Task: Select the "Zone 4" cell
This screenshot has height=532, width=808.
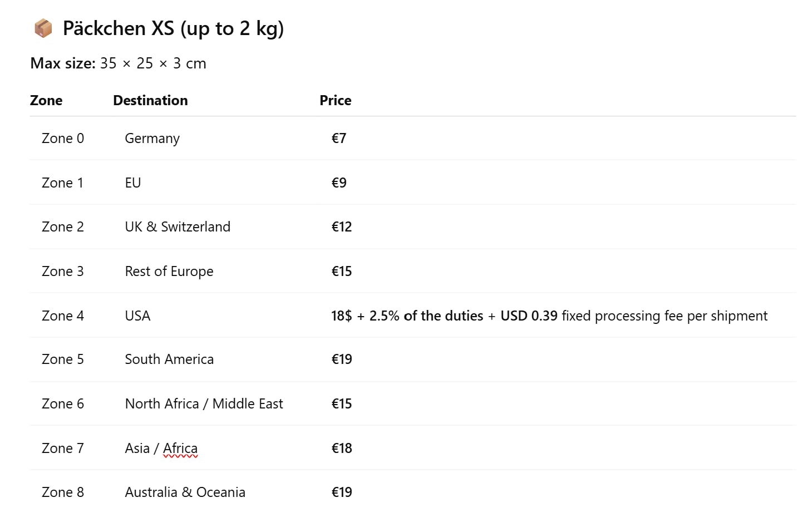Action: (63, 316)
